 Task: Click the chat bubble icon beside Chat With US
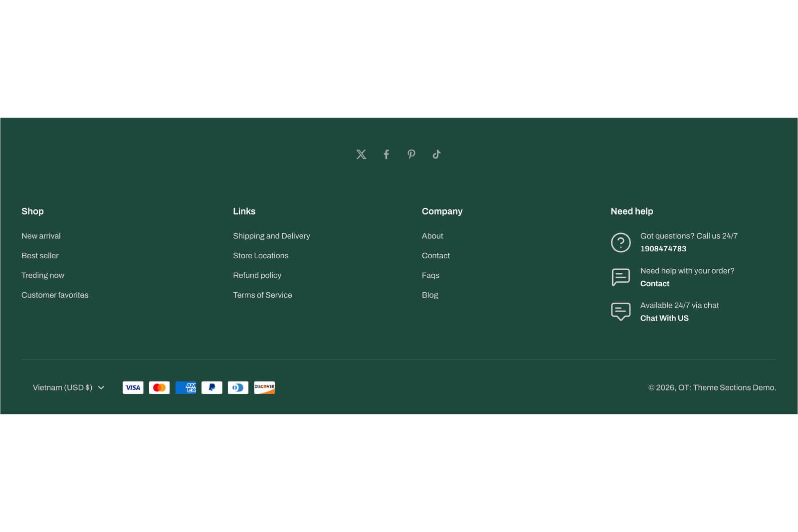tap(620, 311)
